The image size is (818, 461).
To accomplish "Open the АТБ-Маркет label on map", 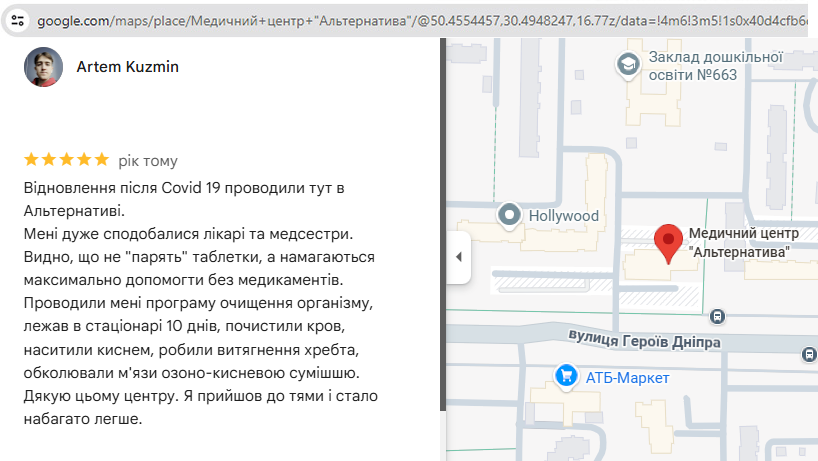I will [x=628, y=378].
